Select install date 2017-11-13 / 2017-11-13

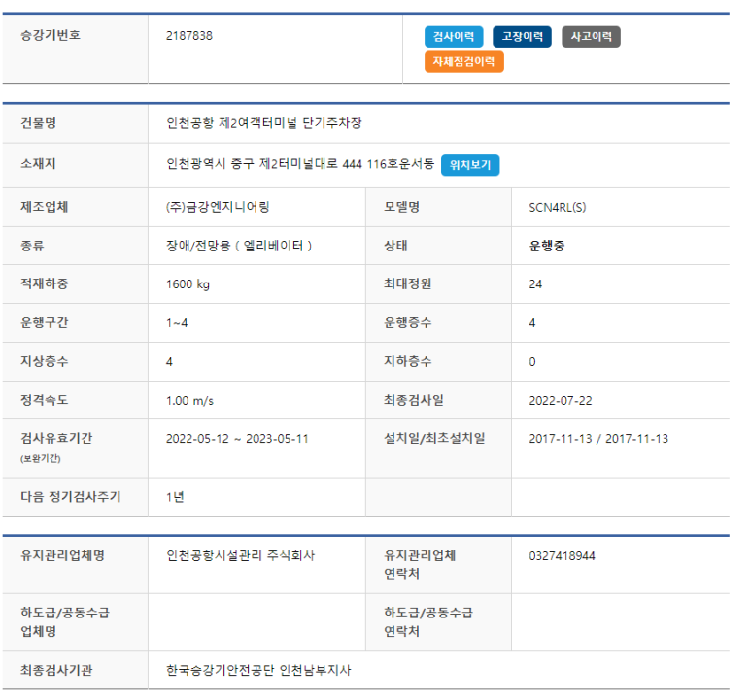(598, 439)
